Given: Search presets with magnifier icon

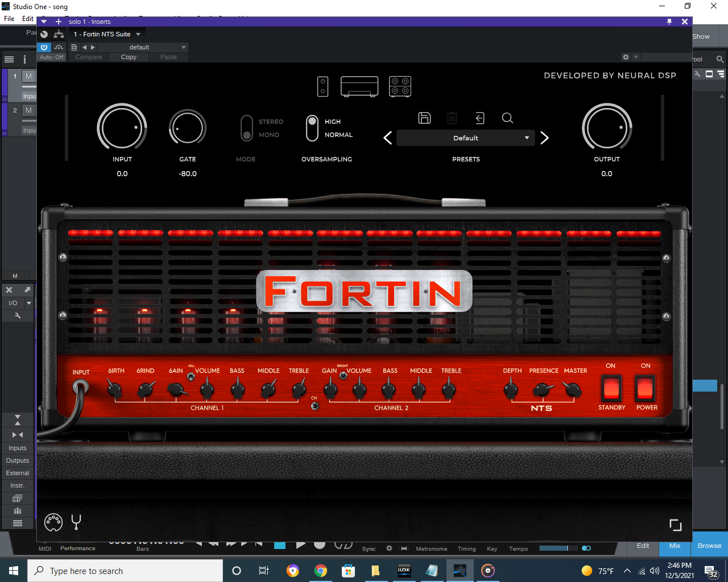Looking at the screenshot, I should 507,118.
